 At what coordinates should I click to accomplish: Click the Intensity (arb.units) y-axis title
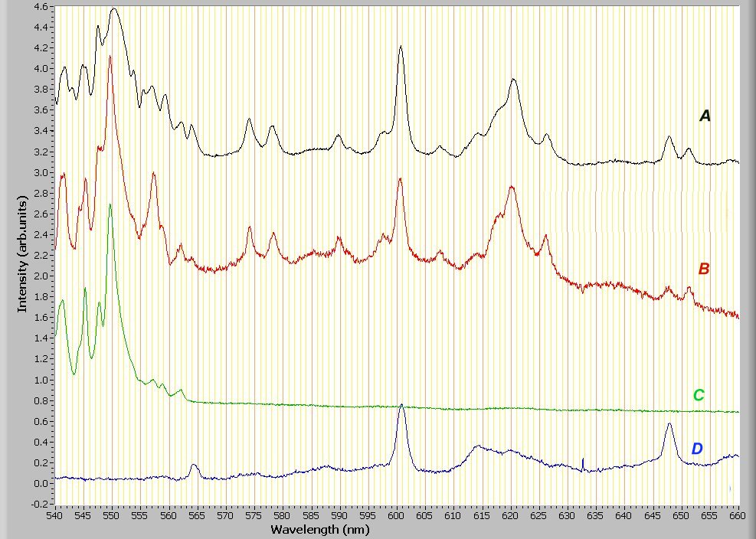(22, 253)
